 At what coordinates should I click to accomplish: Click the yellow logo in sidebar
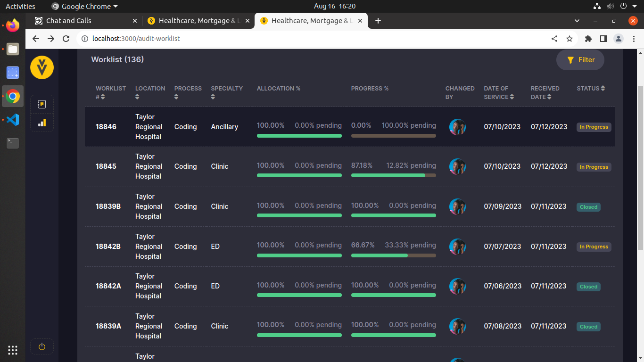click(x=41, y=68)
